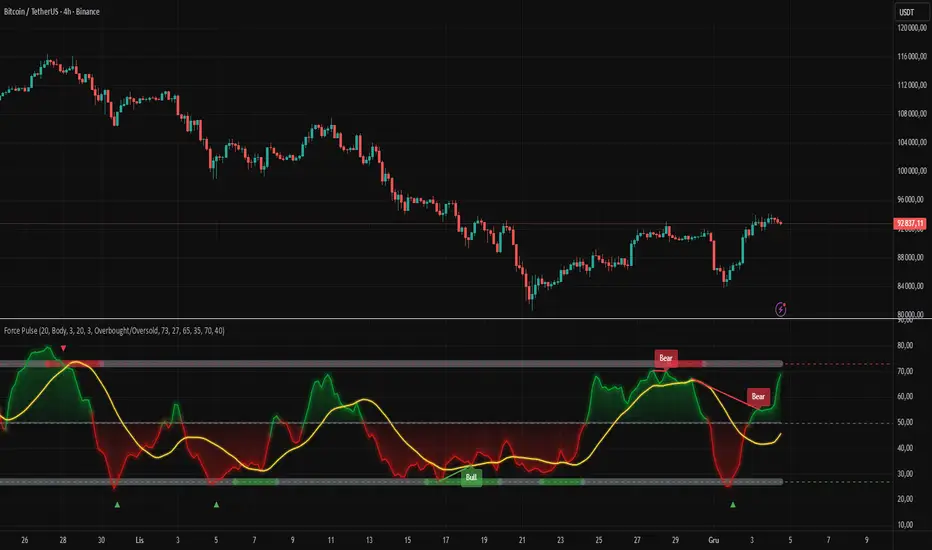
Task: Click date 30 on the time axis
Action: [101, 540]
